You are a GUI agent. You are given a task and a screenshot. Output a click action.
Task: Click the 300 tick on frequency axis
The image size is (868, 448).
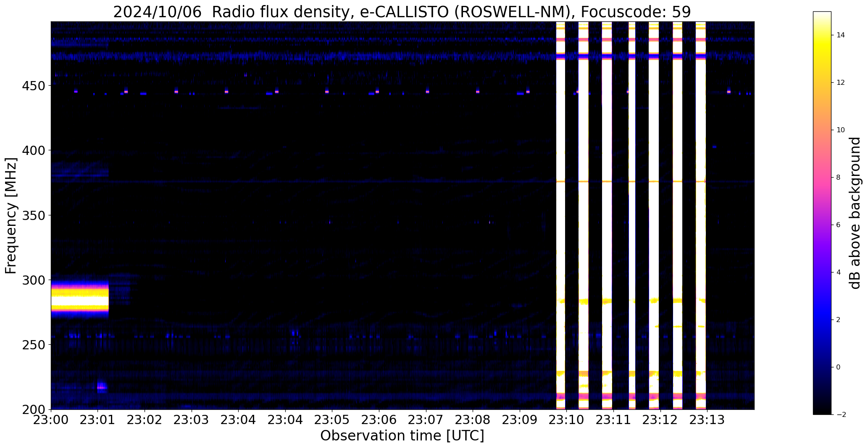[34, 280]
